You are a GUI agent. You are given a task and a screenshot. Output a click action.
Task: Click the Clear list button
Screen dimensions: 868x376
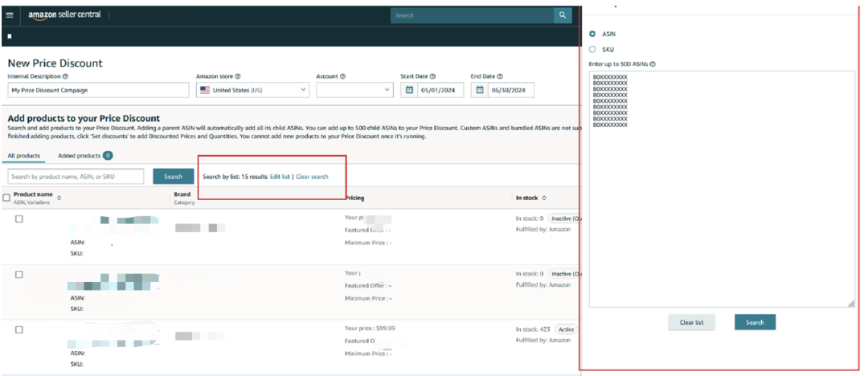tap(691, 322)
